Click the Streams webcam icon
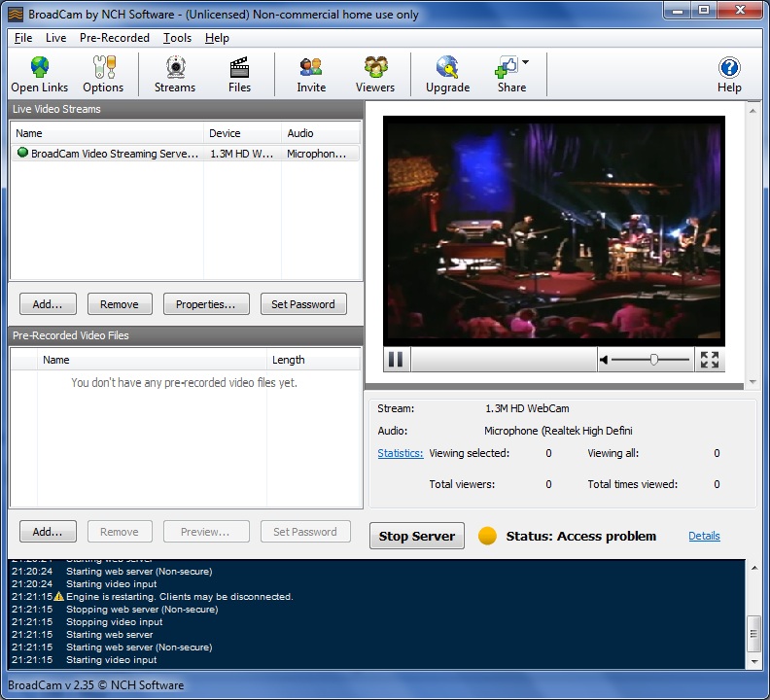 175,67
